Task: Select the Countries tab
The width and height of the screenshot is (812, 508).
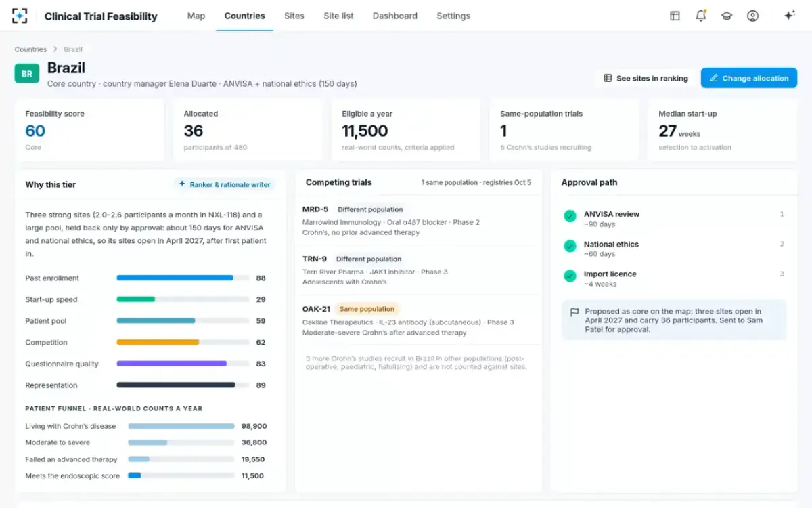Action: coord(245,16)
